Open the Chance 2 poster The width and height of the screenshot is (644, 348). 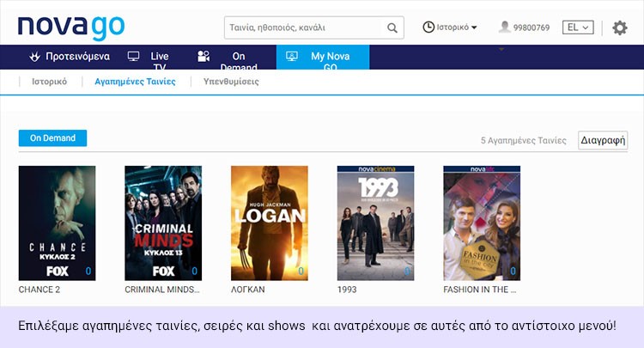coord(57,223)
